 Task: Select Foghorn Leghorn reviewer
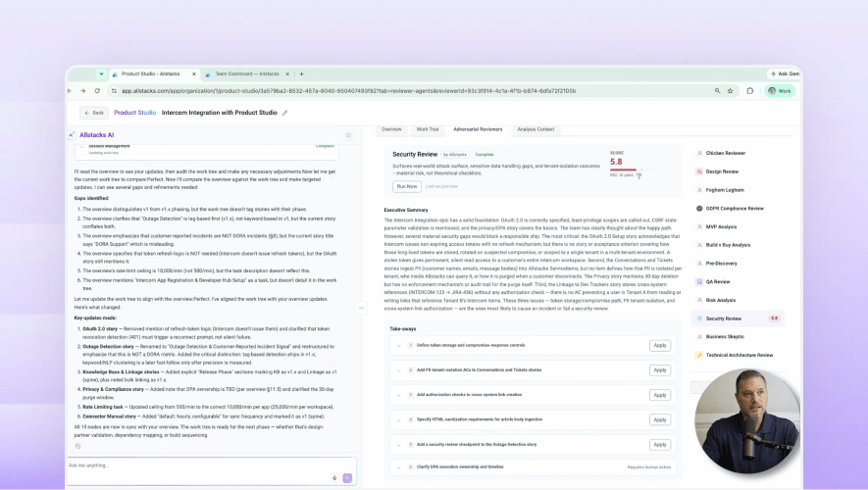point(725,190)
